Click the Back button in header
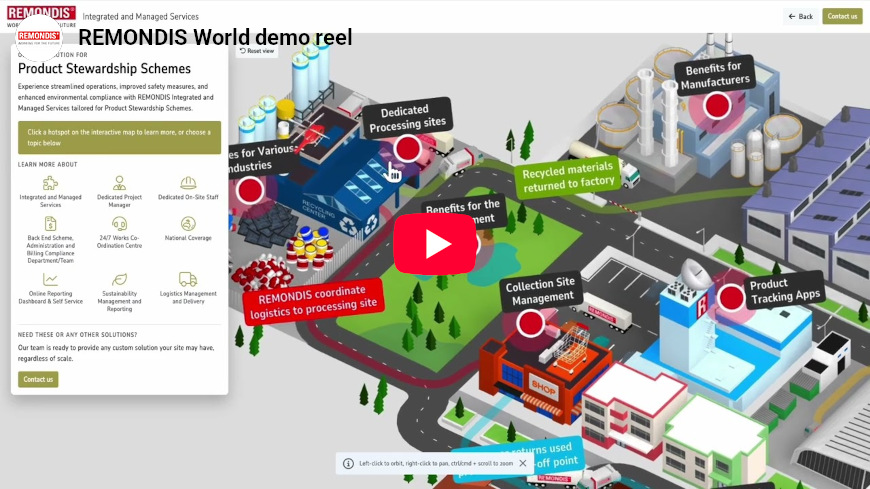Viewport: 870px width, 489px height. (x=800, y=16)
